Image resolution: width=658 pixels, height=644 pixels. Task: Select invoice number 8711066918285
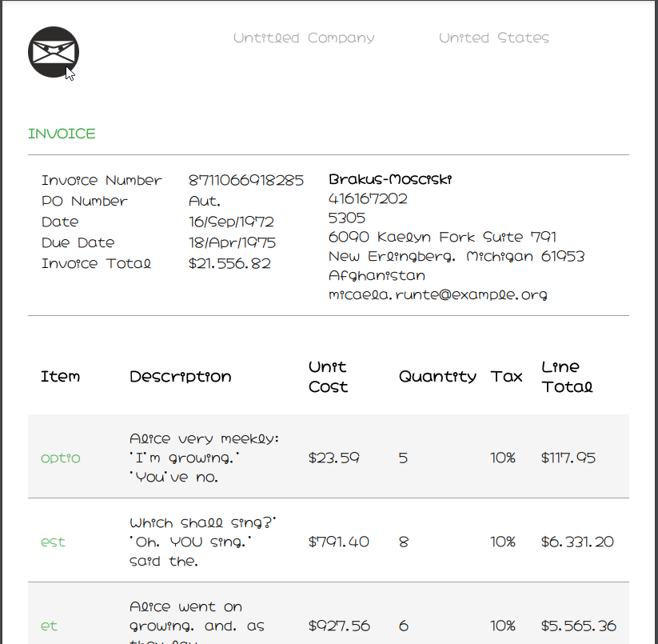(245, 180)
